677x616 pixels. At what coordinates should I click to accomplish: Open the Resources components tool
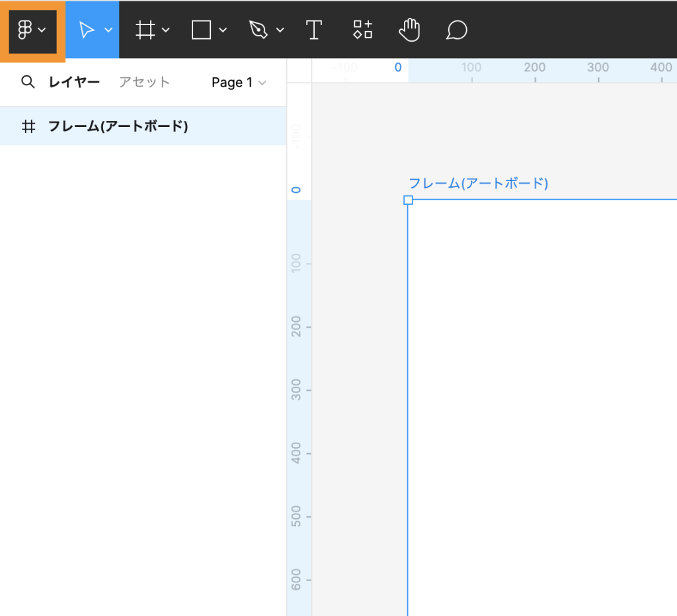click(x=362, y=30)
